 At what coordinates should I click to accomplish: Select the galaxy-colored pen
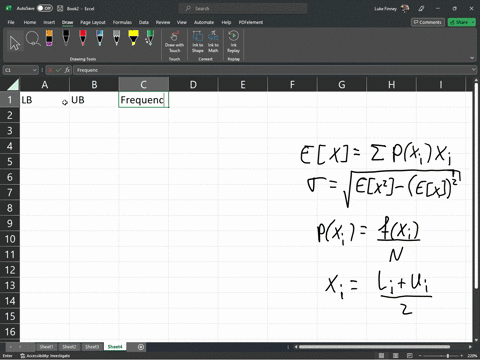100,38
